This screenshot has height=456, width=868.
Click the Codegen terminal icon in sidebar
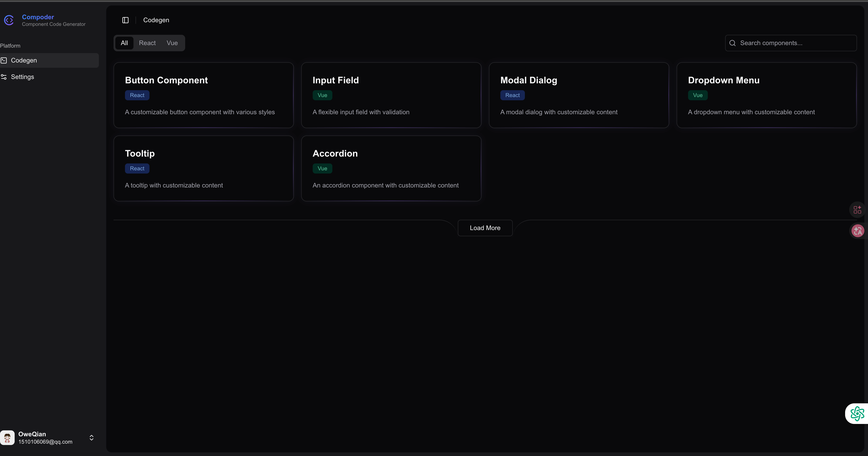click(x=4, y=60)
